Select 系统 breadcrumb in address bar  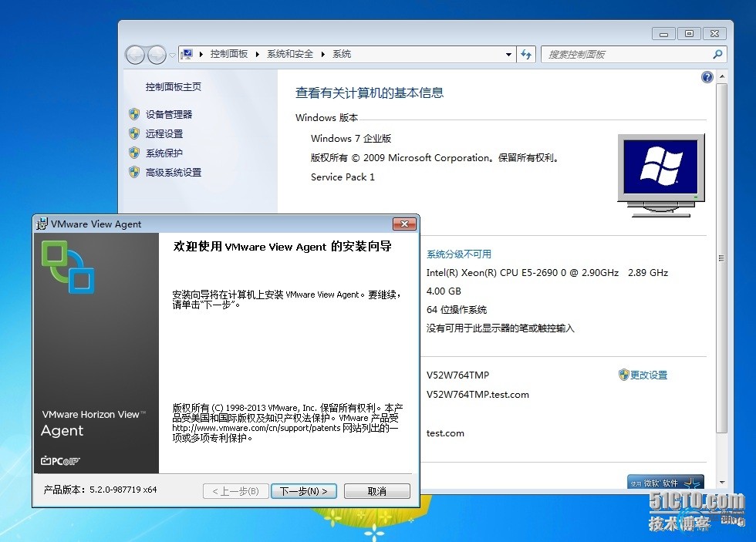click(342, 54)
